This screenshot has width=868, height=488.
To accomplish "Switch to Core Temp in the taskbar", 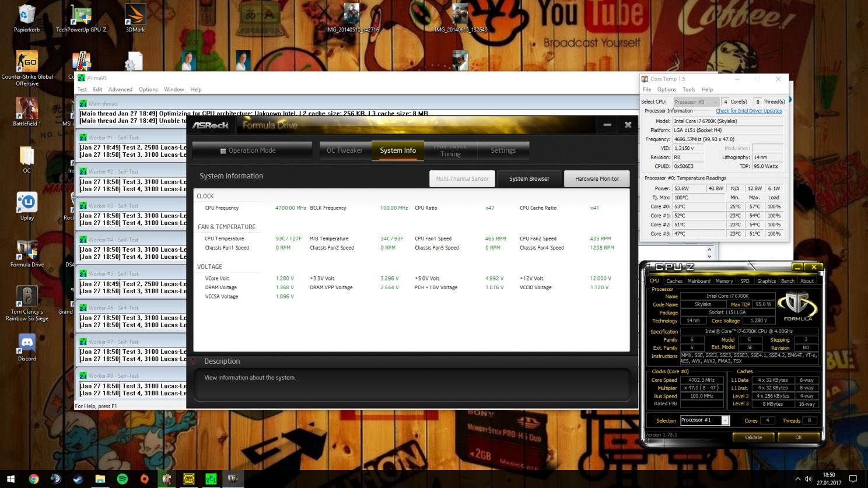I will [167, 479].
